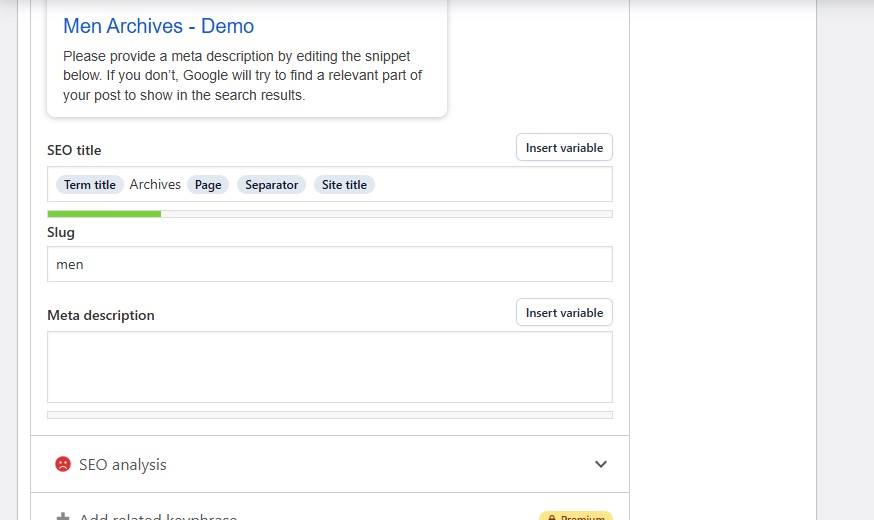Image resolution: width=874 pixels, height=520 pixels.
Task: Click the Insert variable button for Meta description
Action: [x=564, y=313]
